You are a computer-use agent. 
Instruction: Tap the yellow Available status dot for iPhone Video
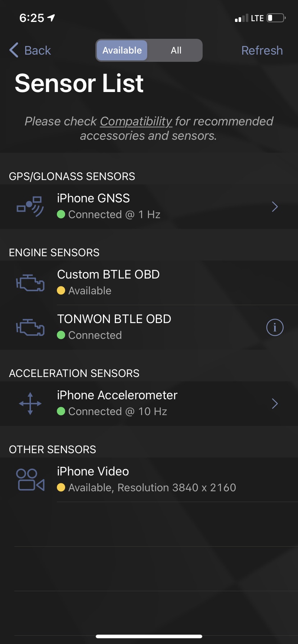click(x=61, y=488)
